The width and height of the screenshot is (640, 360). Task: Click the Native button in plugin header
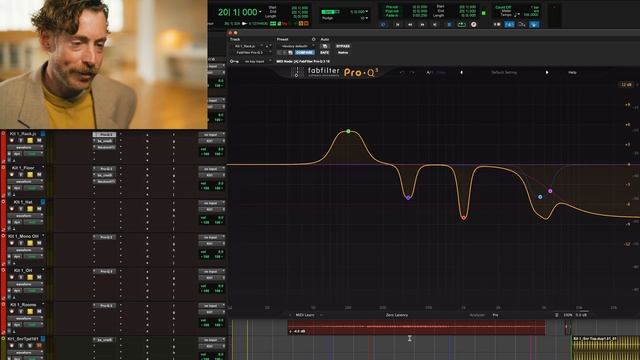[x=343, y=53]
